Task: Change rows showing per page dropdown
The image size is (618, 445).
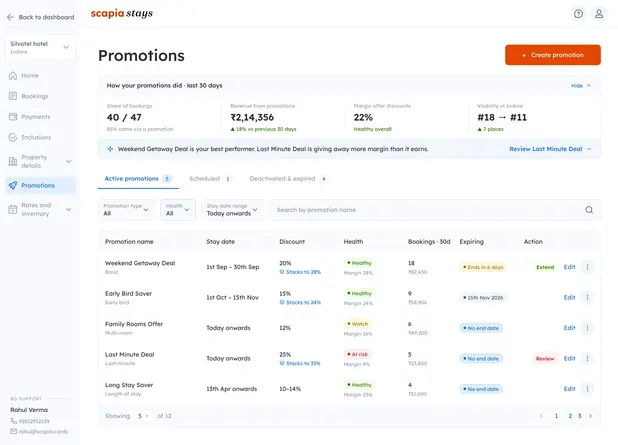Action: coord(143,416)
